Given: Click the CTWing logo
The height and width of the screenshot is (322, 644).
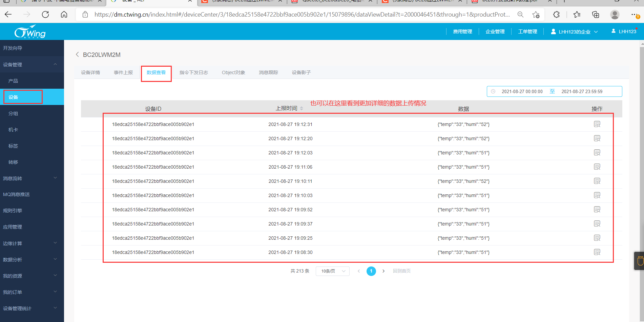Looking at the screenshot, I should pyautogui.click(x=30, y=31).
